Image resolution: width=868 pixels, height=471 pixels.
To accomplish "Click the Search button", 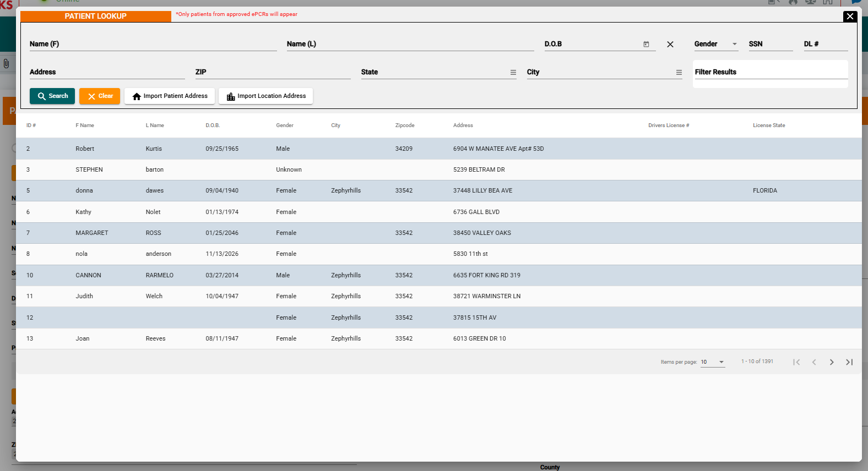I will pos(52,96).
